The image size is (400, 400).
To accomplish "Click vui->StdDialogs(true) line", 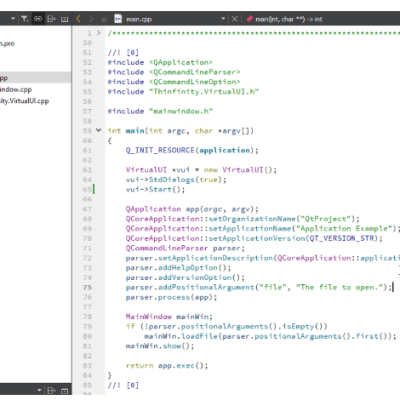I will click(176, 180).
